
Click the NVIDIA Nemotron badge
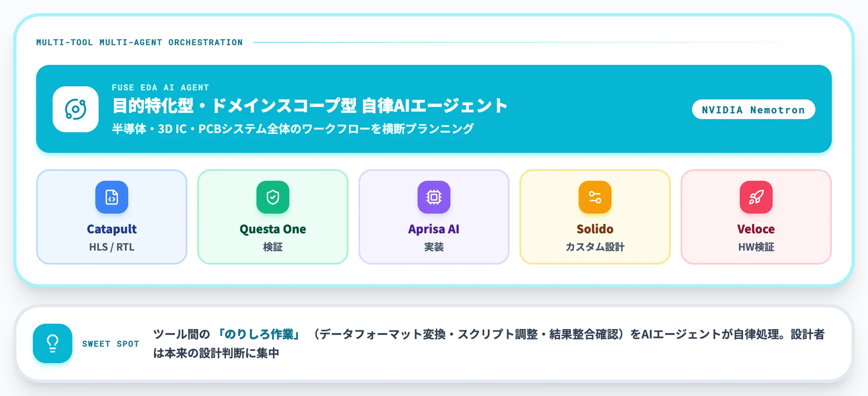[x=753, y=109]
